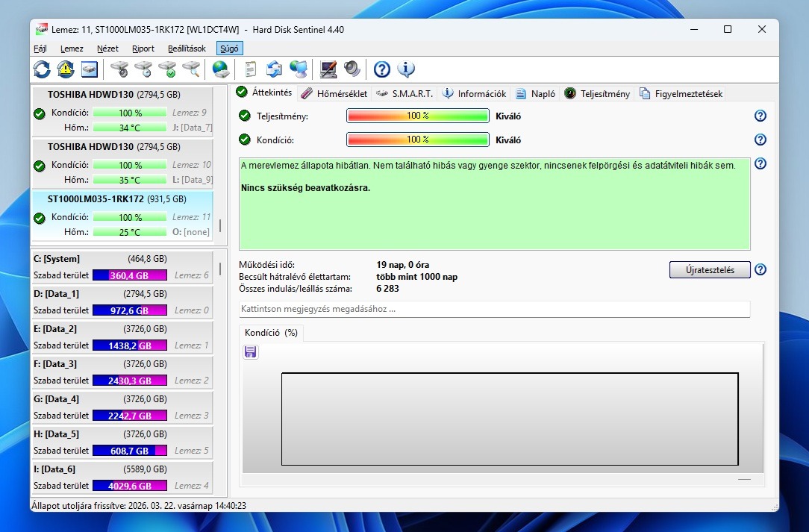Select the ST1000LM035-1RK172 disk entry
The width and height of the screenshot is (809, 532).
[x=123, y=215]
